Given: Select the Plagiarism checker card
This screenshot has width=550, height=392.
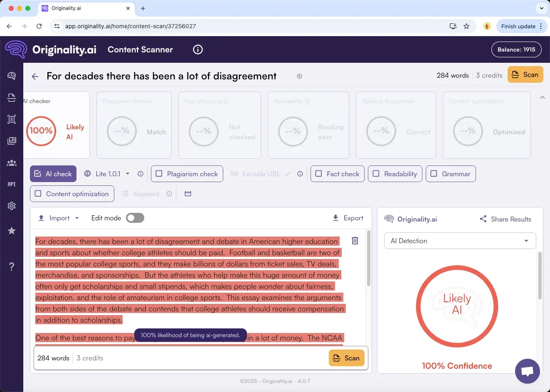Looking at the screenshot, I should click(134, 125).
